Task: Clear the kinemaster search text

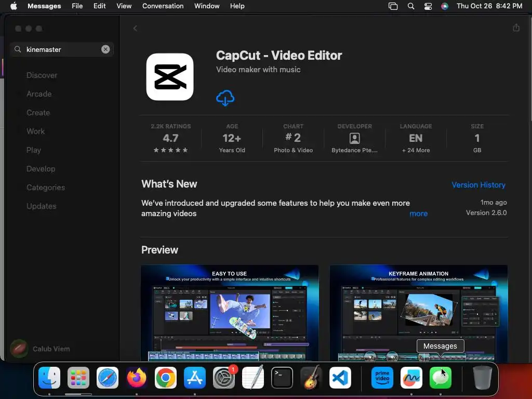Action: (105, 49)
